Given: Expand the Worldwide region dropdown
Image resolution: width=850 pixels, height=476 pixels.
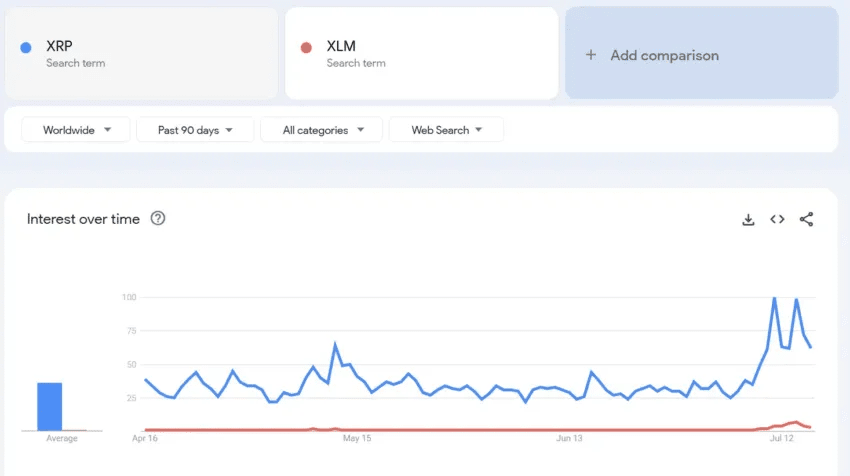Looking at the screenshot, I should point(76,130).
